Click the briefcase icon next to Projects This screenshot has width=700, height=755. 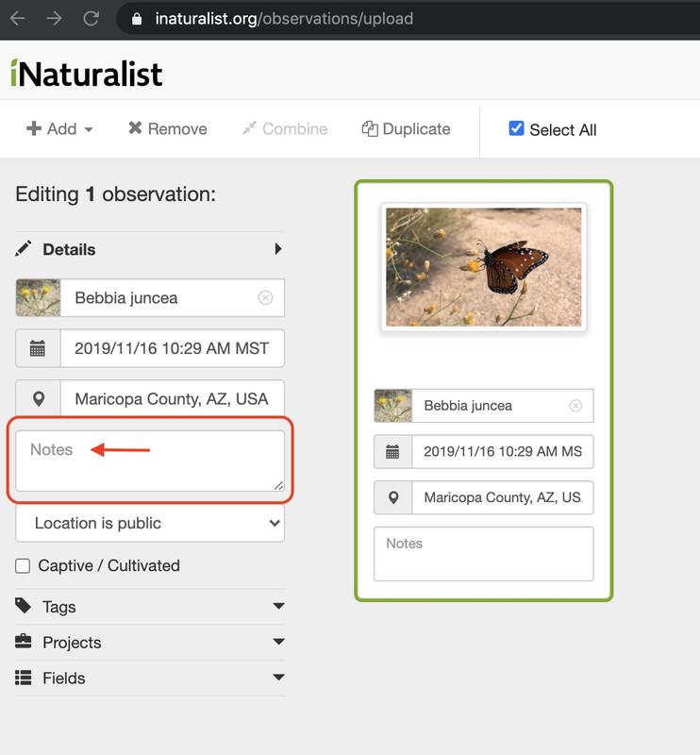point(23,642)
